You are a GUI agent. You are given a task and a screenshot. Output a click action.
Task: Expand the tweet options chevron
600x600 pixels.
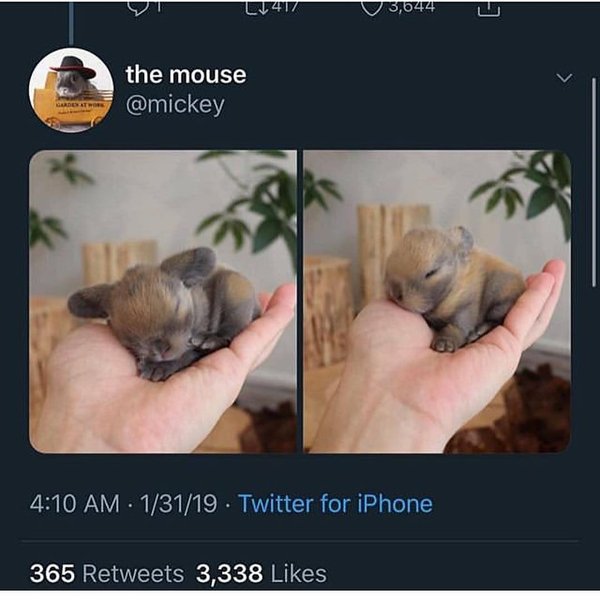pyautogui.click(x=564, y=77)
